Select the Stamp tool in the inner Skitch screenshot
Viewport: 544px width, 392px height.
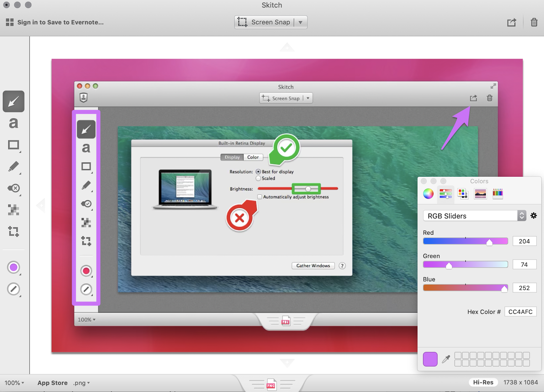[x=86, y=204]
